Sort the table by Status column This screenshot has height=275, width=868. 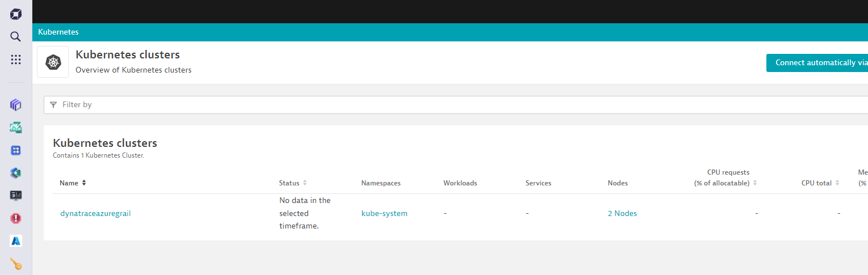tap(292, 183)
